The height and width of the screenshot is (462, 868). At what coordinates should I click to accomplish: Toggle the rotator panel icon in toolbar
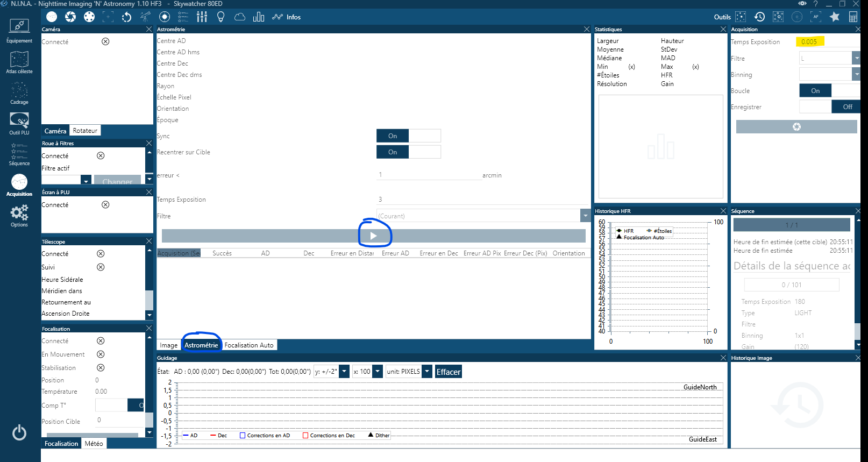coord(127,17)
